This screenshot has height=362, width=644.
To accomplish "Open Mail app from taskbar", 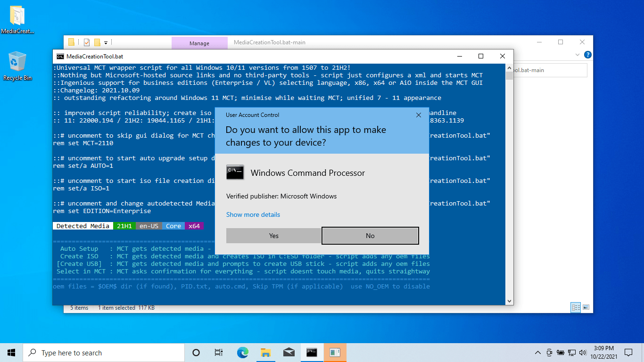I will (289, 353).
